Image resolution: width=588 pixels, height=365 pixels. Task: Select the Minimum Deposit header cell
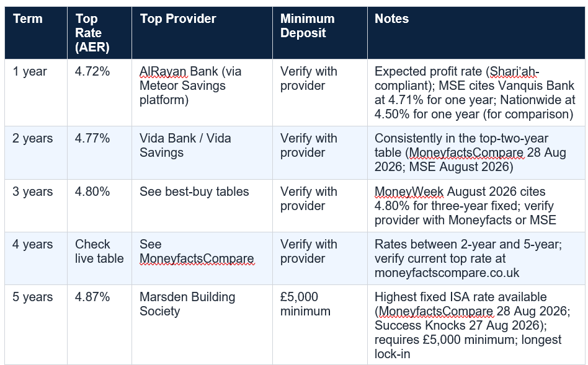click(320, 33)
